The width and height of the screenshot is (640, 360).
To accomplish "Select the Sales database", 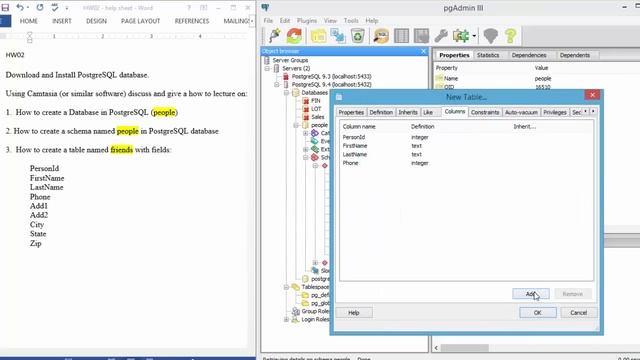I will pyautogui.click(x=318, y=117).
